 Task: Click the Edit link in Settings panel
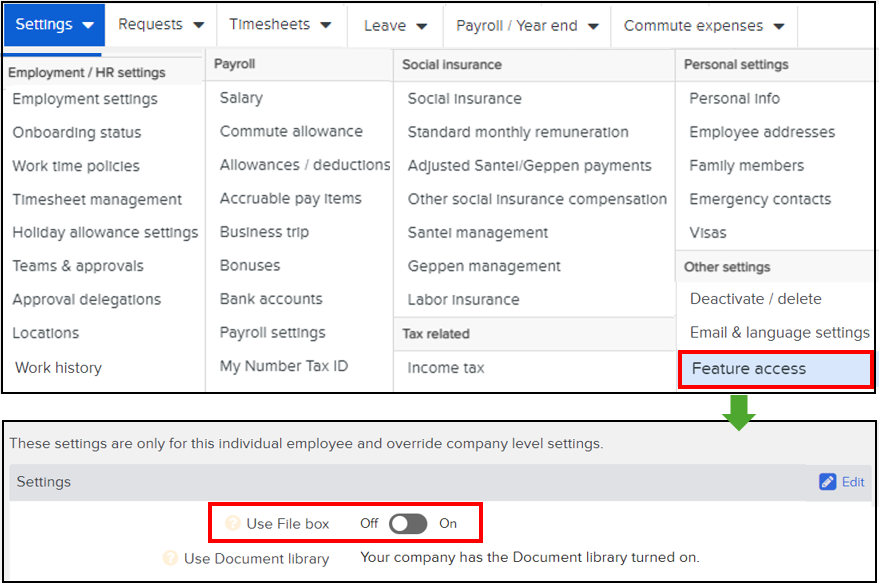pyautogui.click(x=852, y=482)
